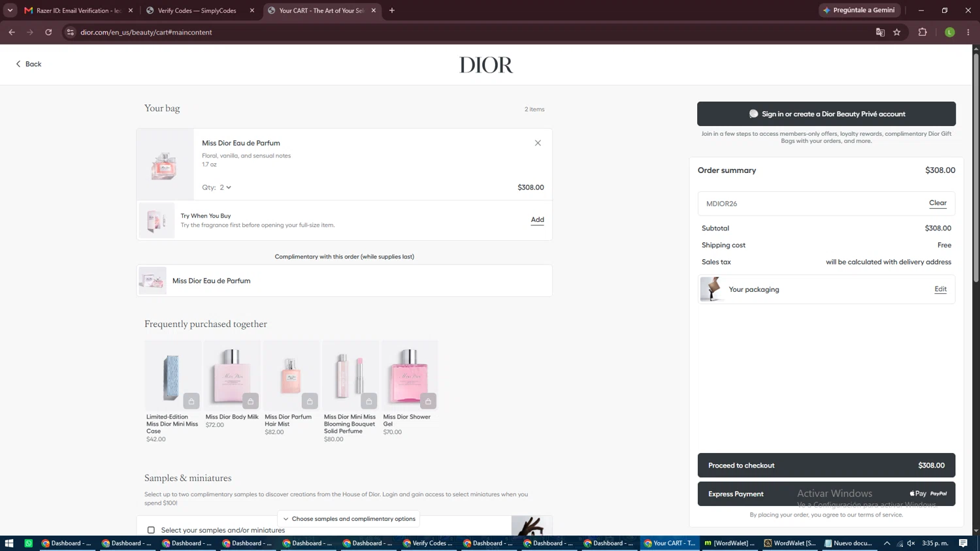The width and height of the screenshot is (980, 551).
Task: Click the muted volume tray icon
Action: (911, 543)
